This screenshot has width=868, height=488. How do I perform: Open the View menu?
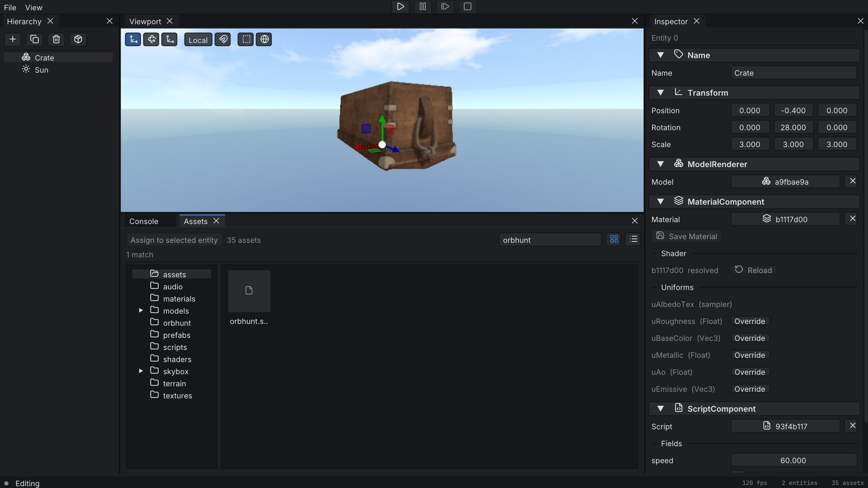(x=33, y=7)
